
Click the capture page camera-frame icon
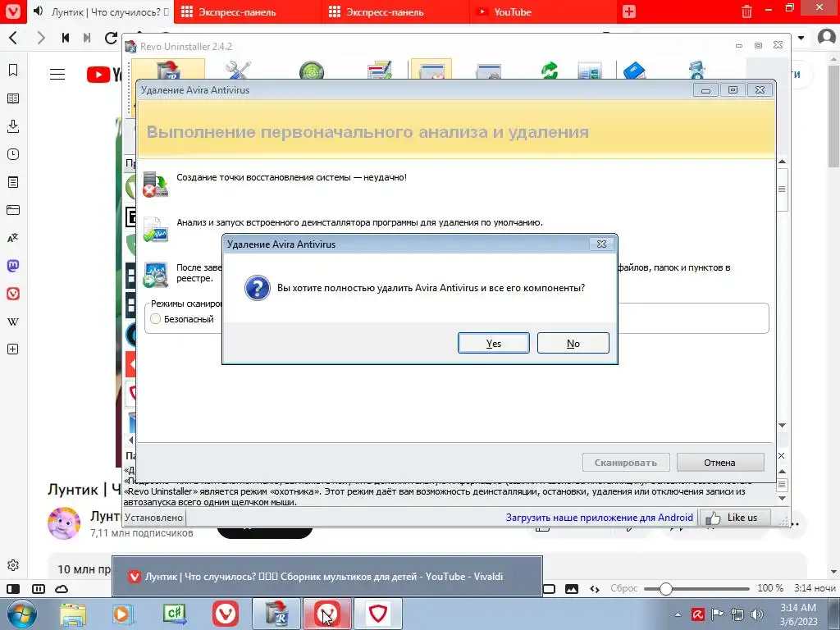(549, 589)
